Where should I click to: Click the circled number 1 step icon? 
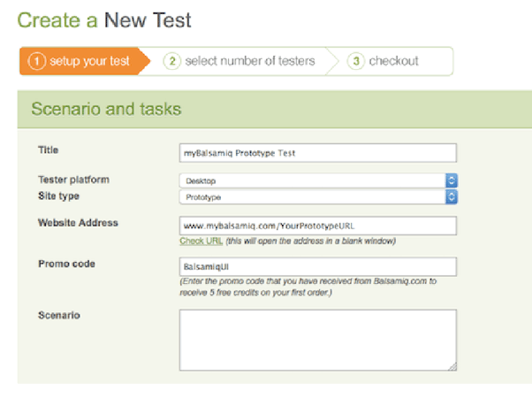tap(36, 61)
